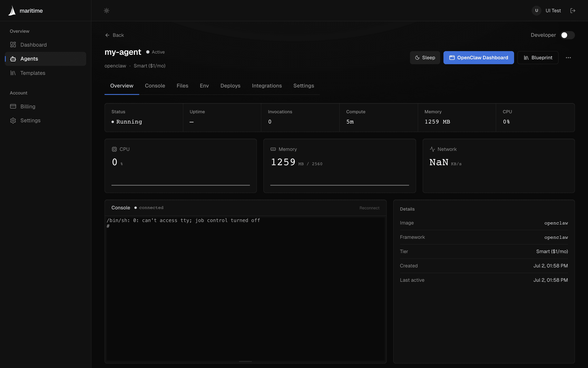This screenshot has height=368, width=588.
Task: Click the Settings gear icon in sidebar
Action: [13, 120]
